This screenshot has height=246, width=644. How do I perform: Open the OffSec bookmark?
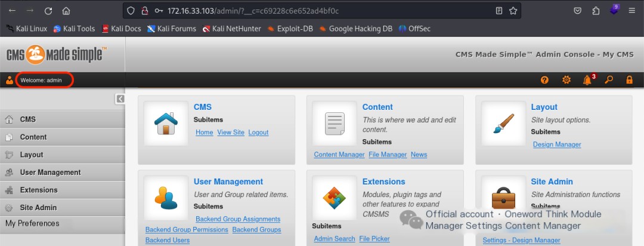click(414, 29)
